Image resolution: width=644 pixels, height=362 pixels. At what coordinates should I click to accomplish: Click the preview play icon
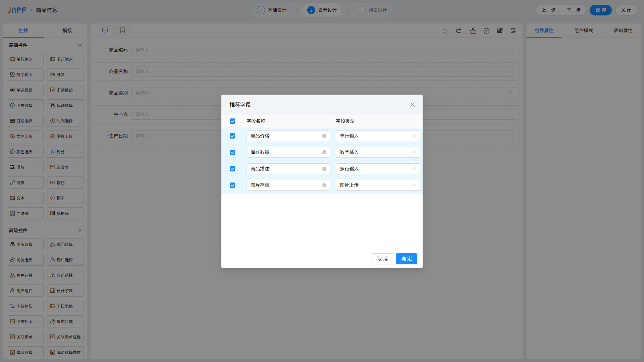[x=486, y=31]
